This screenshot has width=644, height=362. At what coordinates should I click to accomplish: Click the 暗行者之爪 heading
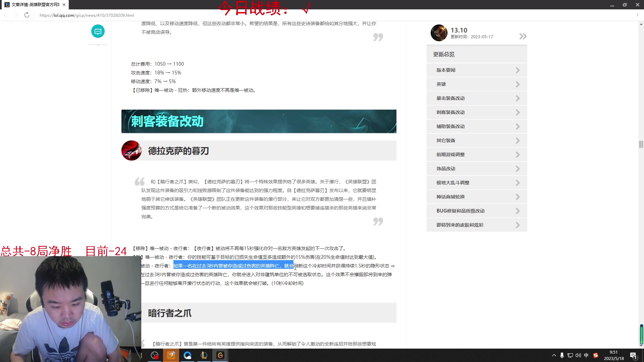[x=170, y=313]
